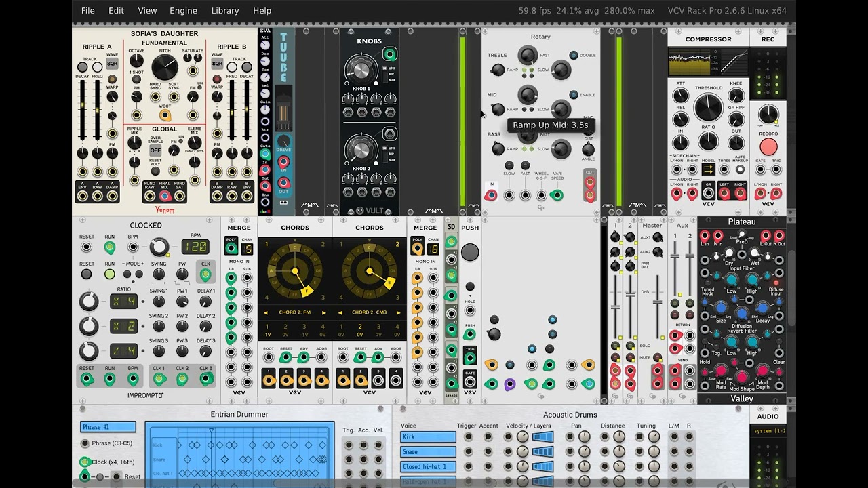
Task: Toggle Oversample OFF button in Global section
Action: (155, 150)
